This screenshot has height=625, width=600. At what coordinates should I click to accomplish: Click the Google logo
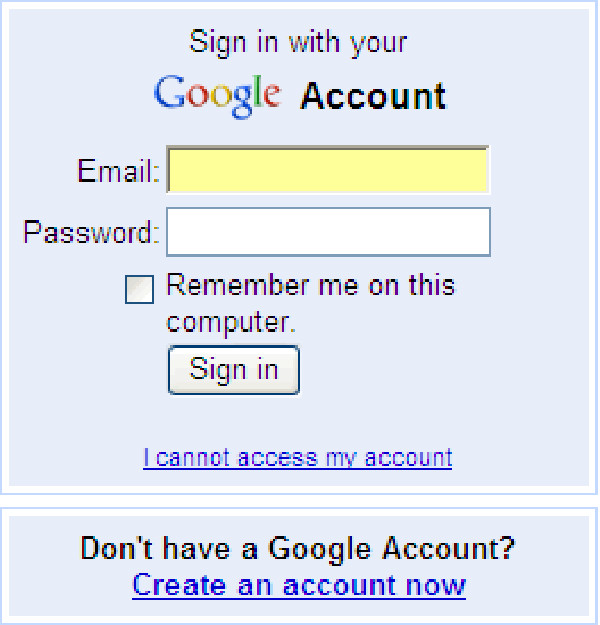(x=217, y=95)
